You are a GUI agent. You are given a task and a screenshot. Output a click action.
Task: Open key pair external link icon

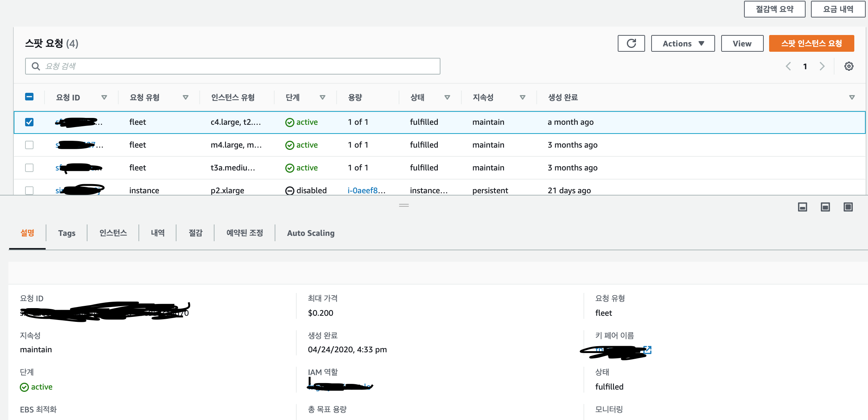(x=648, y=350)
